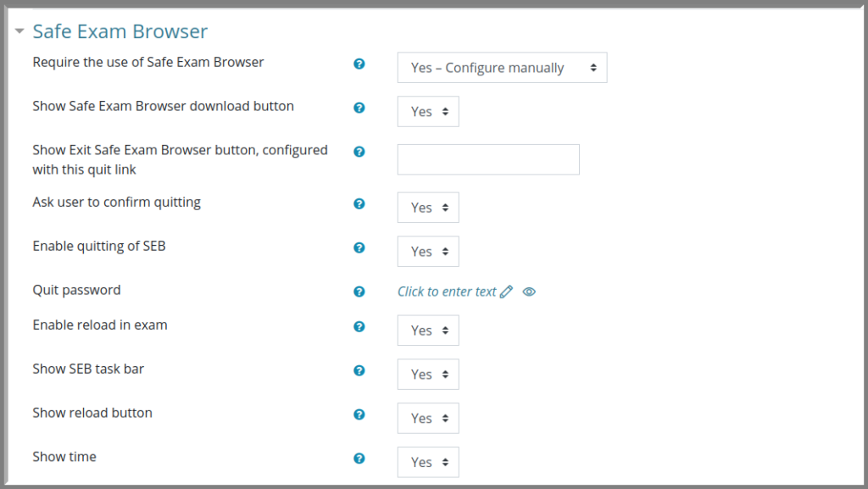Reveal the quit password with eye icon
Screen dimensions: 868x489
coord(529,292)
